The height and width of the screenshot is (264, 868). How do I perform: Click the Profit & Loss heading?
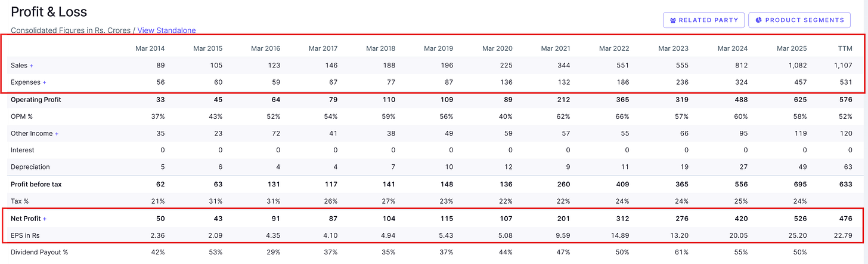pos(49,12)
